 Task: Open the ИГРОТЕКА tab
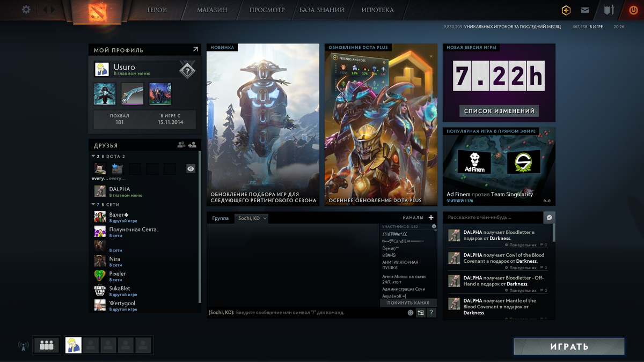click(378, 10)
